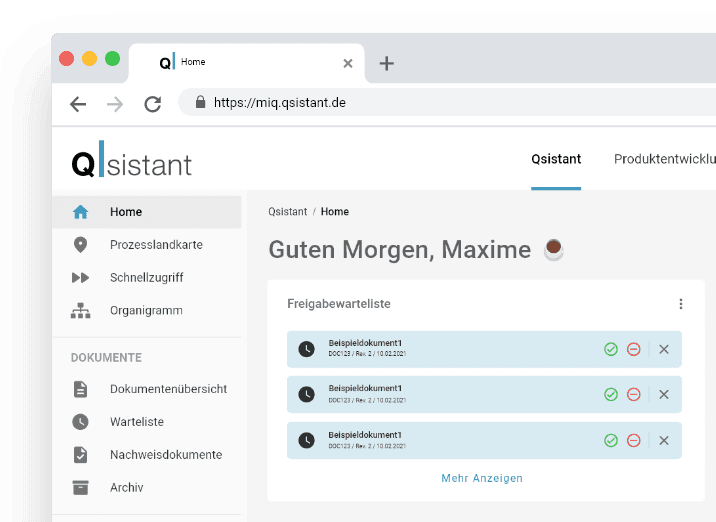Reject second Beispieldokument1 with red minus icon
Screen dimensions: 716x522
tap(633, 395)
